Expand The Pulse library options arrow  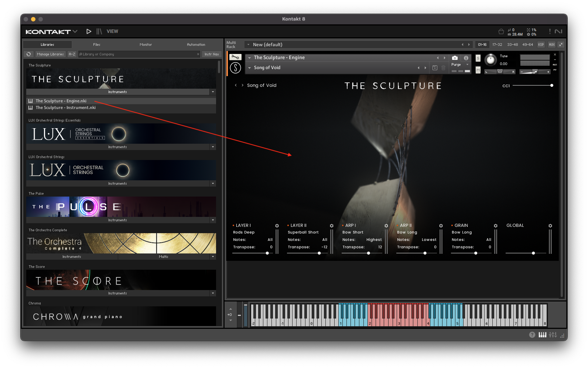point(213,220)
